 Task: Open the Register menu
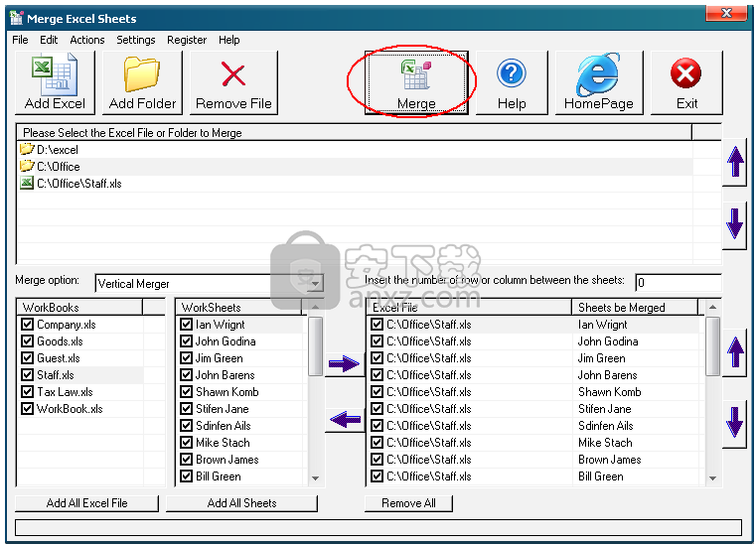tap(187, 40)
